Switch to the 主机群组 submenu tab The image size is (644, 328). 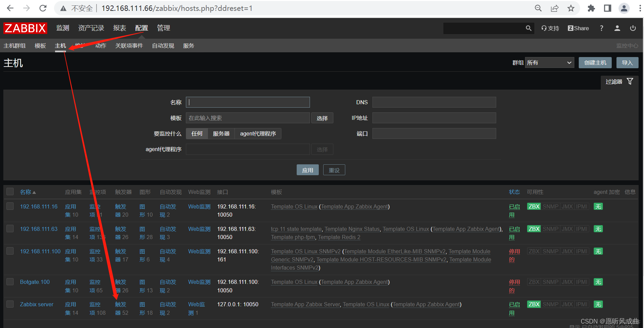click(x=15, y=45)
